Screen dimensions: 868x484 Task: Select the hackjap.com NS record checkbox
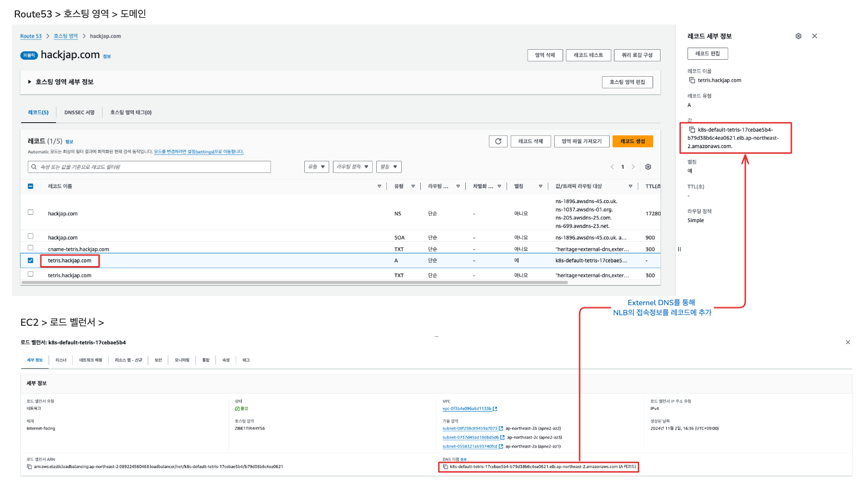(30, 212)
